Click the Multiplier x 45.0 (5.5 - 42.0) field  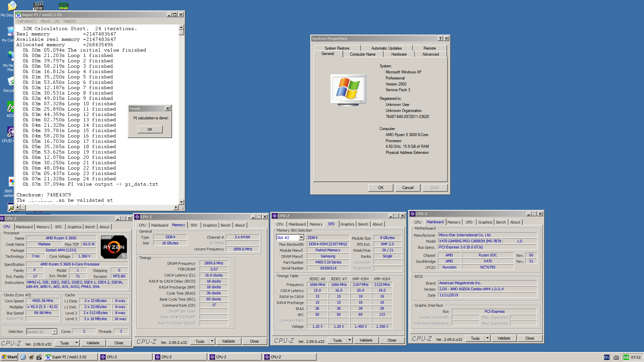coord(43,307)
